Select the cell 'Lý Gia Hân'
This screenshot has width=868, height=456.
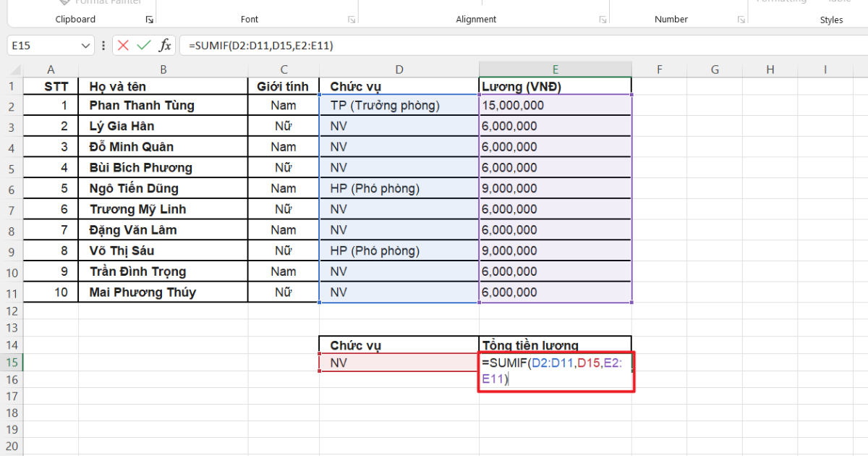pos(163,126)
